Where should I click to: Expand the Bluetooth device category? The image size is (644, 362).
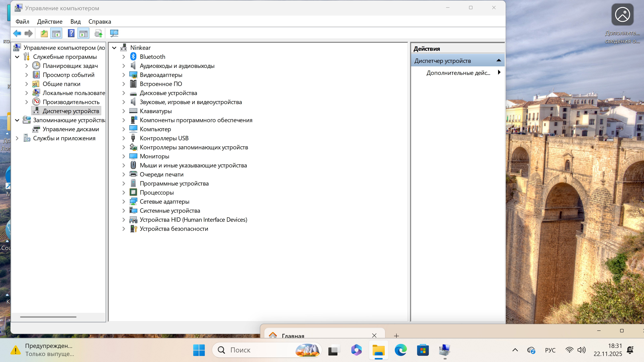point(124,57)
